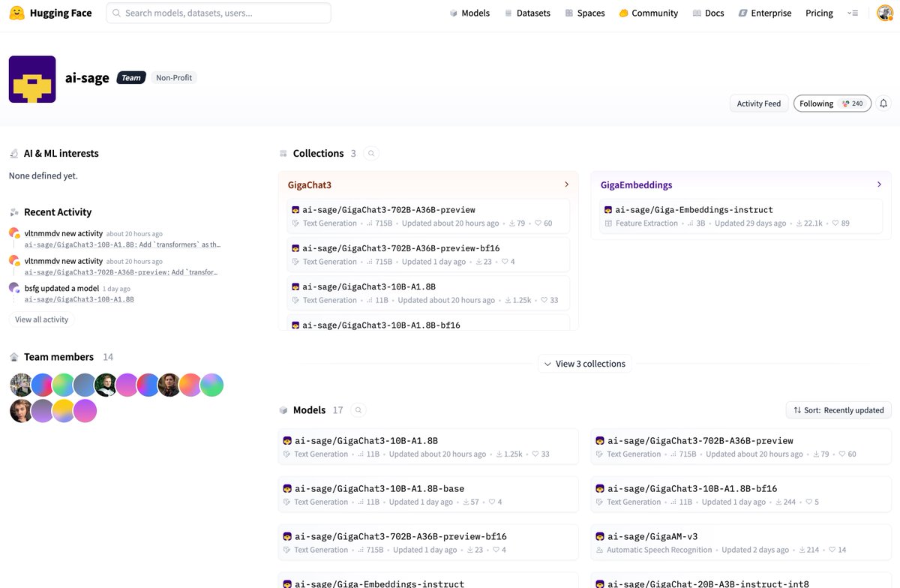Screen dimensions: 900x588
Task: Open GigaChat3-10B-A1.8B in GigaChat3 collection
Action: pyautogui.click(x=428, y=292)
